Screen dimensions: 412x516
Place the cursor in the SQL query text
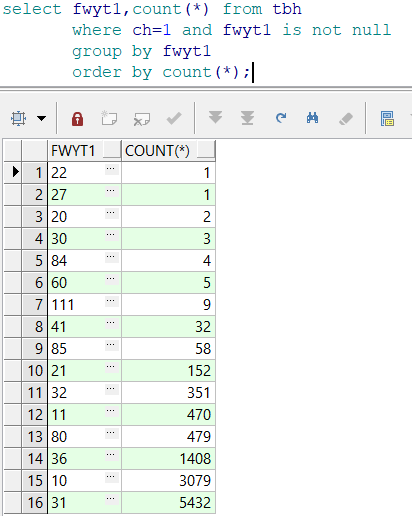197,41
